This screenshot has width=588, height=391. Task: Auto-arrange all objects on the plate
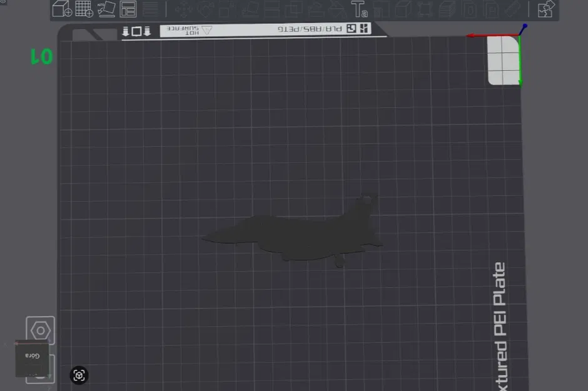(128, 9)
